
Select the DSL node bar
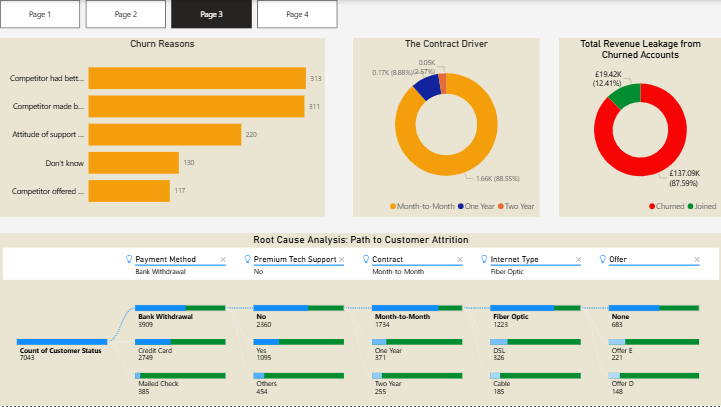(x=535, y=342)
